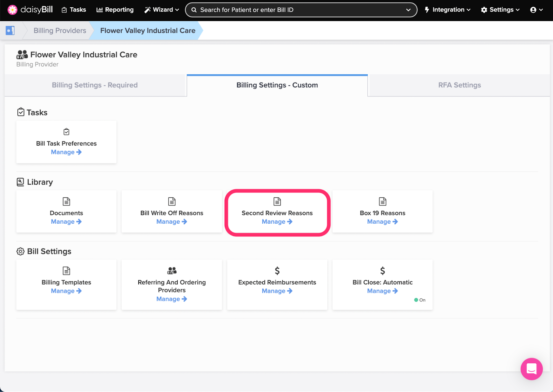553x392 pixels.
Task: Click the Bill Task Preferences clipboard icon
Action: (66, 132)
